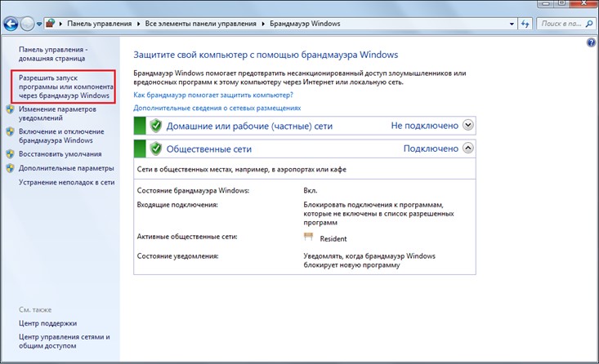Expand the 'Домашние или рабочие (частные) сети' chevron

click(468, 125)
